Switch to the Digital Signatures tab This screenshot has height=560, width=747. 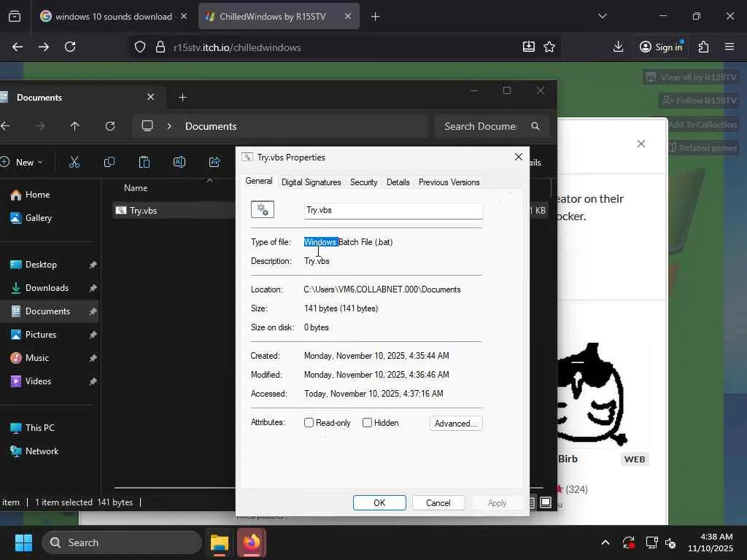coord(311,182)
